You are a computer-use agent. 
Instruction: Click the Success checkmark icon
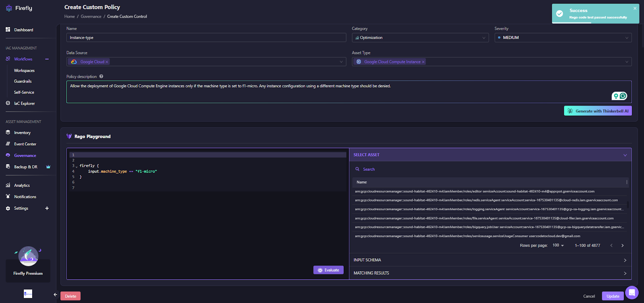559,14
